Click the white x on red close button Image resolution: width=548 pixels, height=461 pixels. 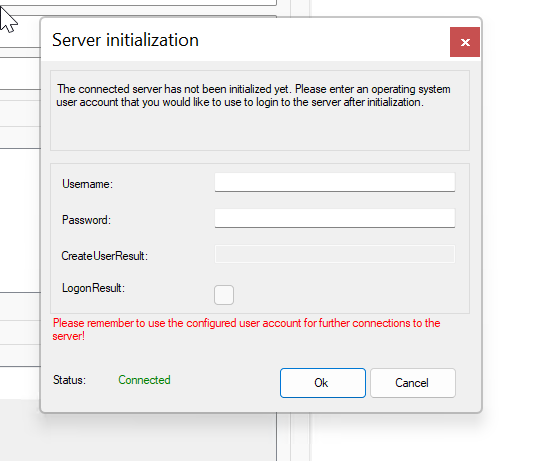point(464,42)
